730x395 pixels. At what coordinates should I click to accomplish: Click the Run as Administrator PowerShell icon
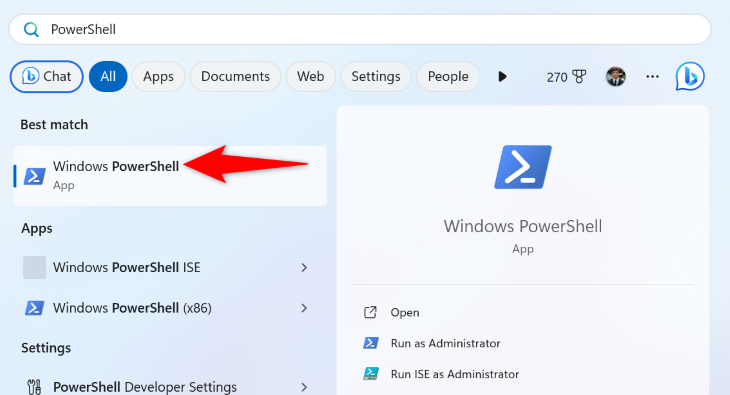click(x=371, y=343)
